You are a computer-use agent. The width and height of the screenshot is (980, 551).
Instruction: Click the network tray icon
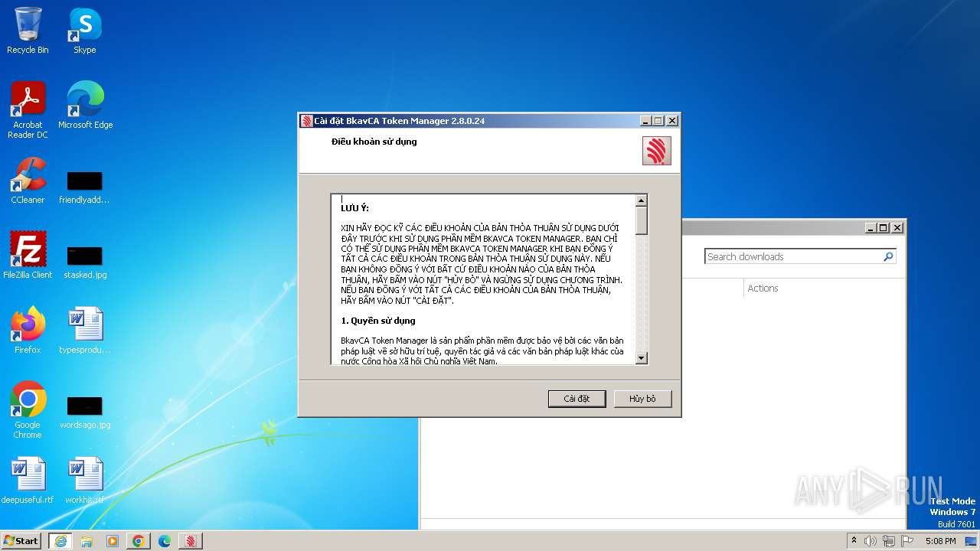click(x=889, y=541)
